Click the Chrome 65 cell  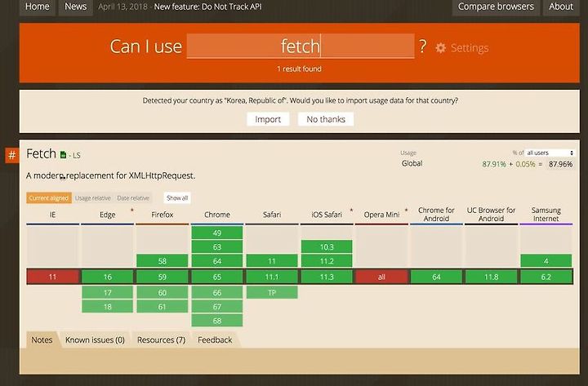217,277
